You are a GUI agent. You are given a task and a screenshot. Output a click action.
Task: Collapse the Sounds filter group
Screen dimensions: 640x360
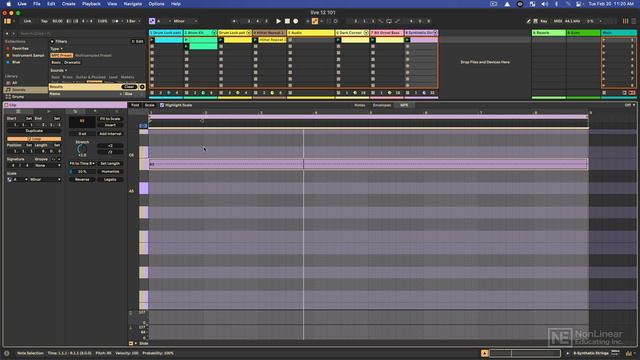coord(58,70)
